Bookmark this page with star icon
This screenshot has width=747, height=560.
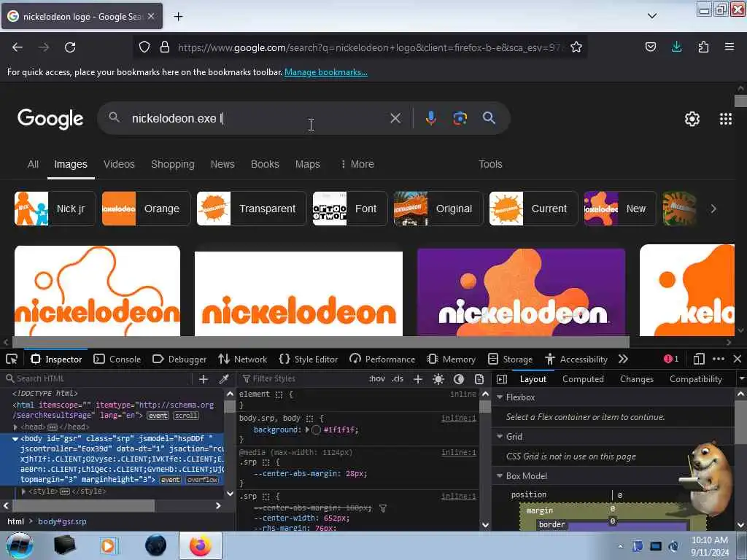coord(576,47)
